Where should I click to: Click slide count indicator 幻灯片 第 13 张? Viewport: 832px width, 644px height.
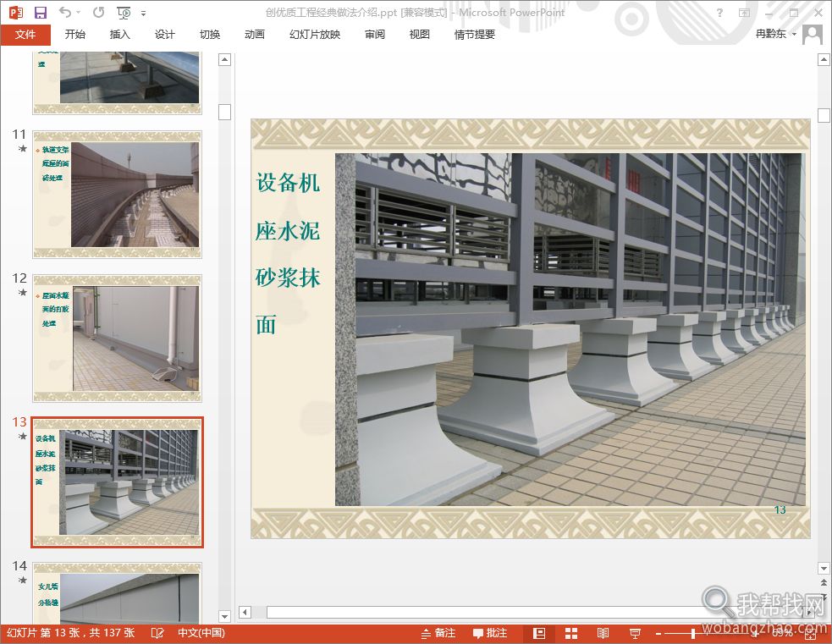pyautogui.click(x=70, y=633)
